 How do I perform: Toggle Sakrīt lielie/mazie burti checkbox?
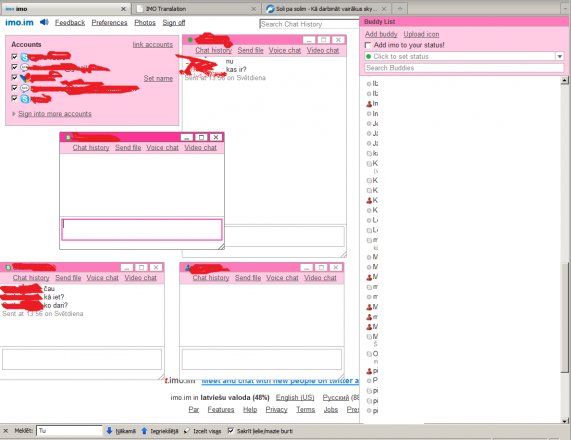point(230,431)
